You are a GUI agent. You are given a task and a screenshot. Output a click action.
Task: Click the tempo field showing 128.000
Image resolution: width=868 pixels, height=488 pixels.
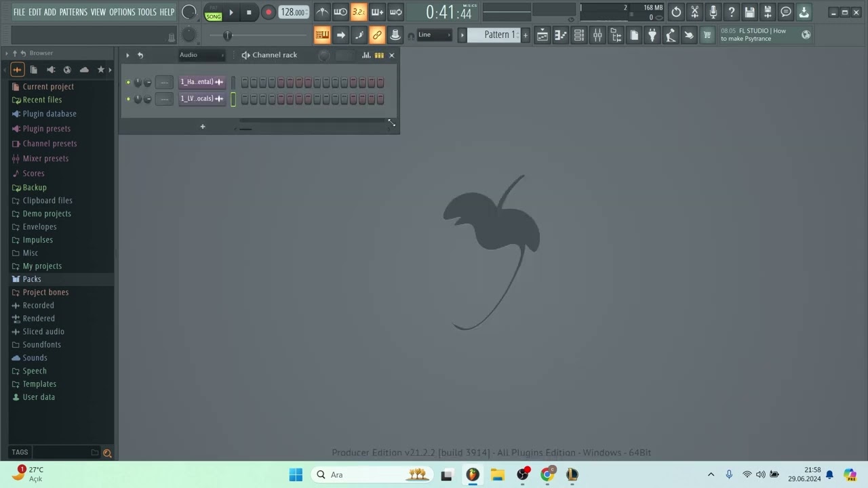point(294,12)
